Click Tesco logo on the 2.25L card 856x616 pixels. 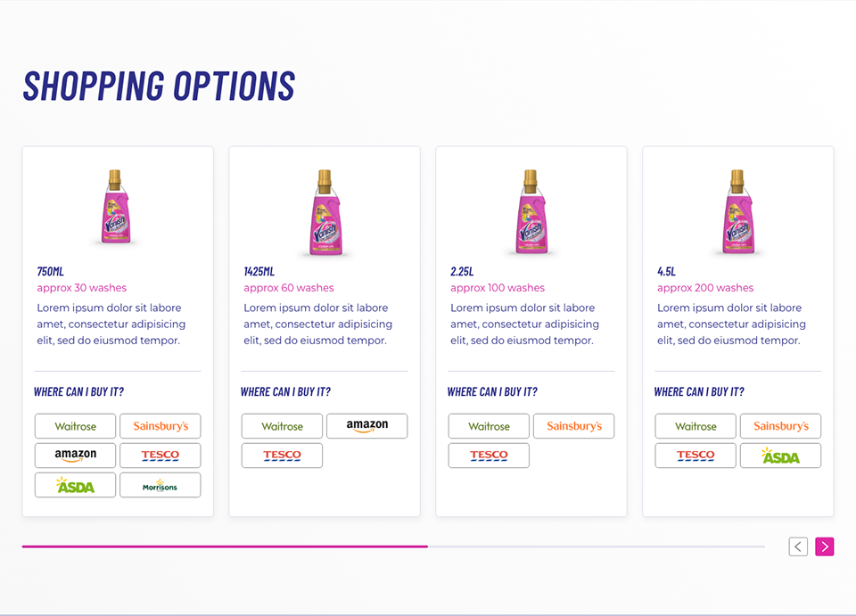click(489, 456)
